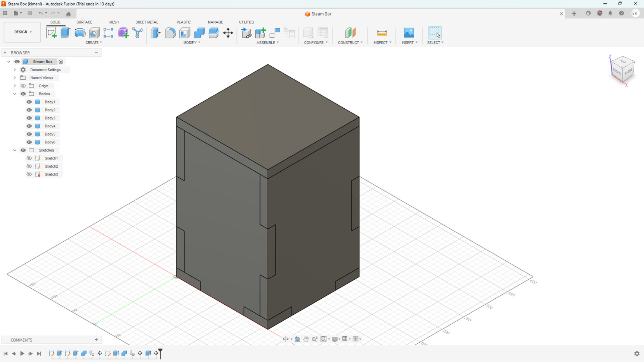Click the Measure tool icon
This screenshot has height=362, width=644.
point(382,33)
